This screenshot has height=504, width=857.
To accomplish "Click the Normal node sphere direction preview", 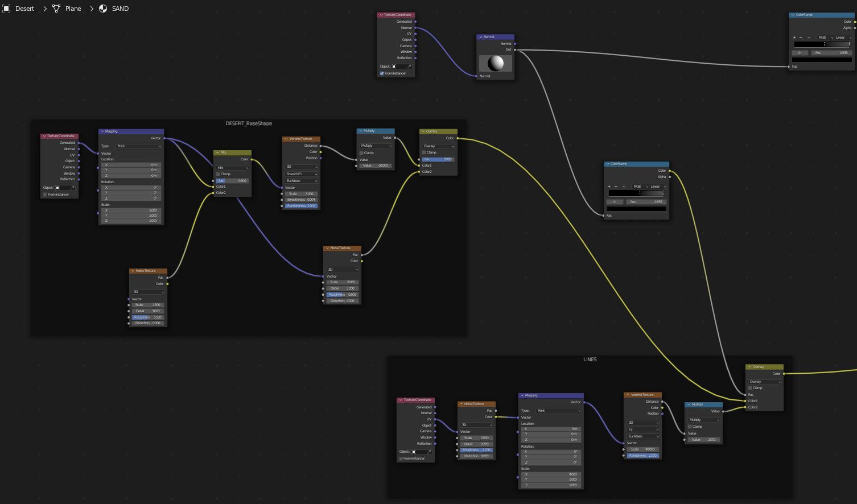I will point(496,63).
